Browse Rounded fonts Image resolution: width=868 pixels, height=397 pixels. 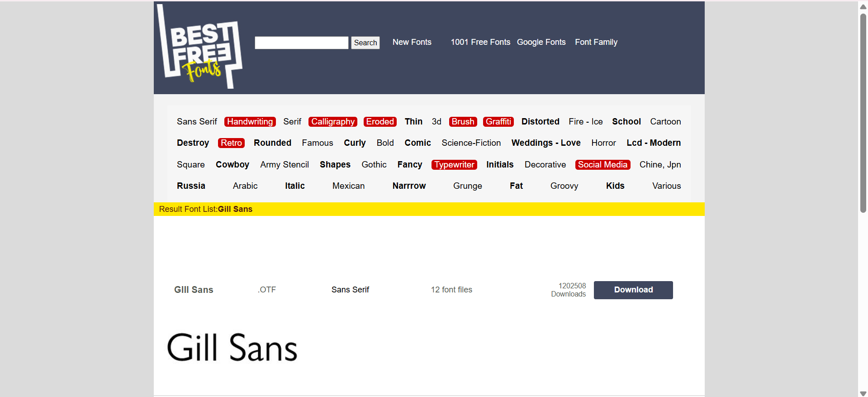tap(272, 143)
